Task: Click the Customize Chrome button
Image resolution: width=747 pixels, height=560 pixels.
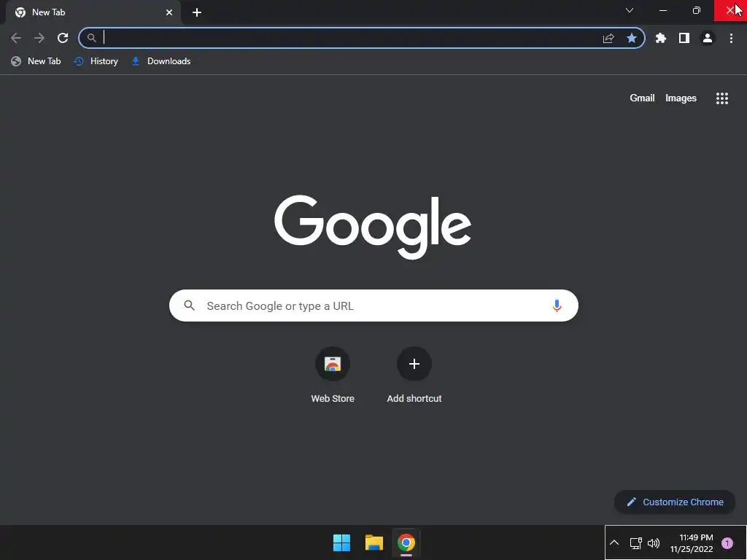Action: (x=675, y=502)
